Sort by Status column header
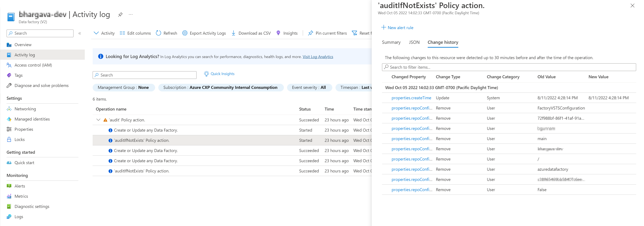Image resolution: width=644 pixels, height=226 pixels. [x=305, y=109]
